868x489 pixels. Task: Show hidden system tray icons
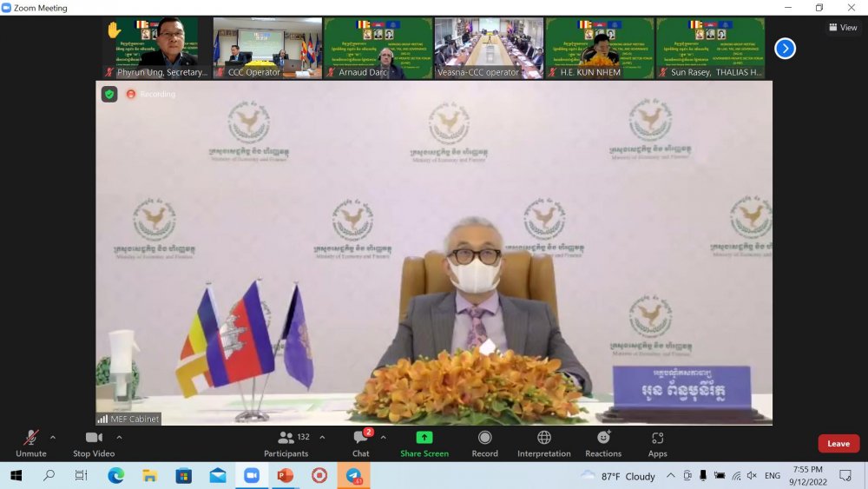pyautogui.click(x=670, y=476)
